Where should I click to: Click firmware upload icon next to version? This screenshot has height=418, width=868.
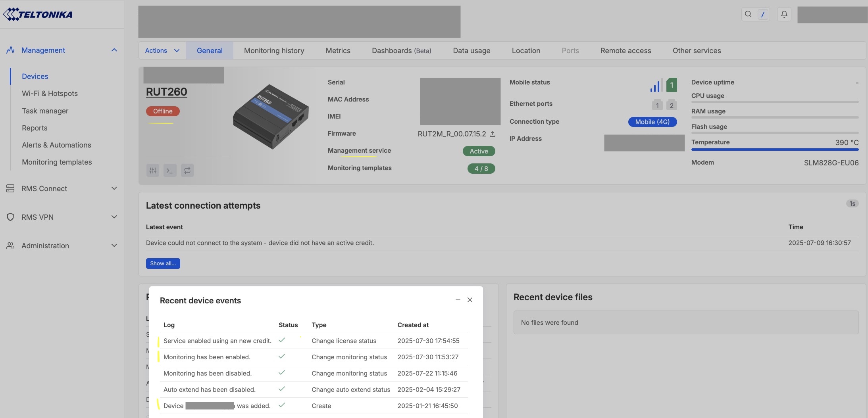(x=493, y=134)
